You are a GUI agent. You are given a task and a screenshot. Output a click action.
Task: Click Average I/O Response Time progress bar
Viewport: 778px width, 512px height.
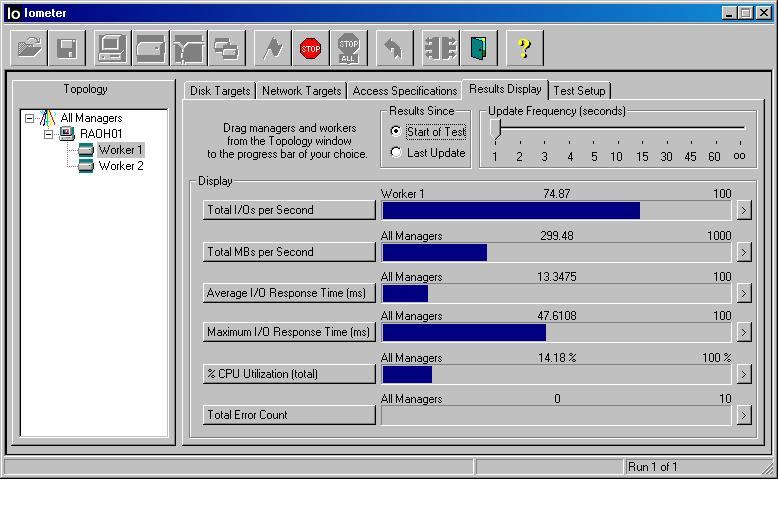[x=556, y=294]
